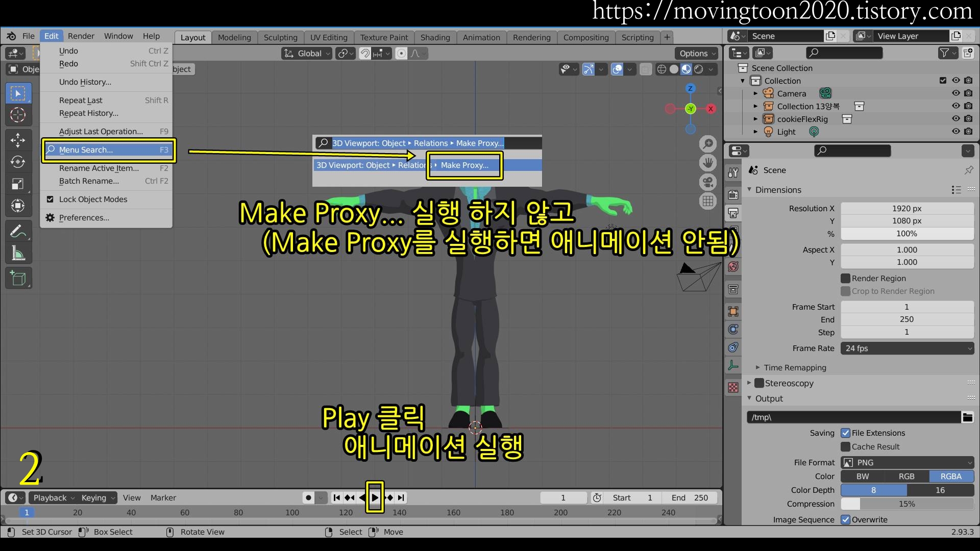Open the Render properties tab
Image resolution: width=980 pixels, height=551 pixels.
(x=733, y=194)
